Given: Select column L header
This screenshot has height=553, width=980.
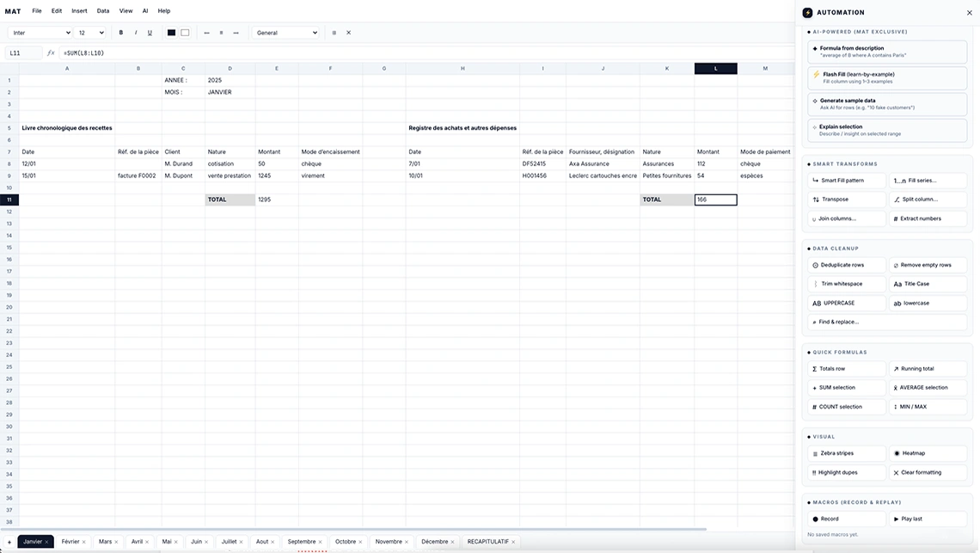Looking at the screenshot, I should (x=715, y=68).
